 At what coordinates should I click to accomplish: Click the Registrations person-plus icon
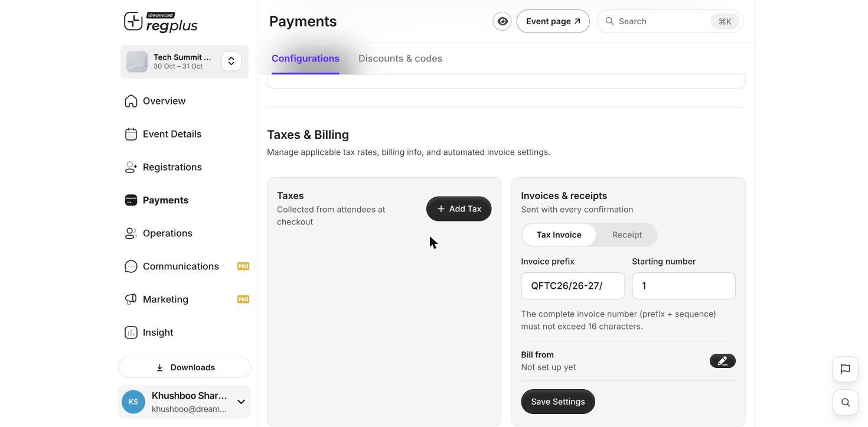(131, 167)
